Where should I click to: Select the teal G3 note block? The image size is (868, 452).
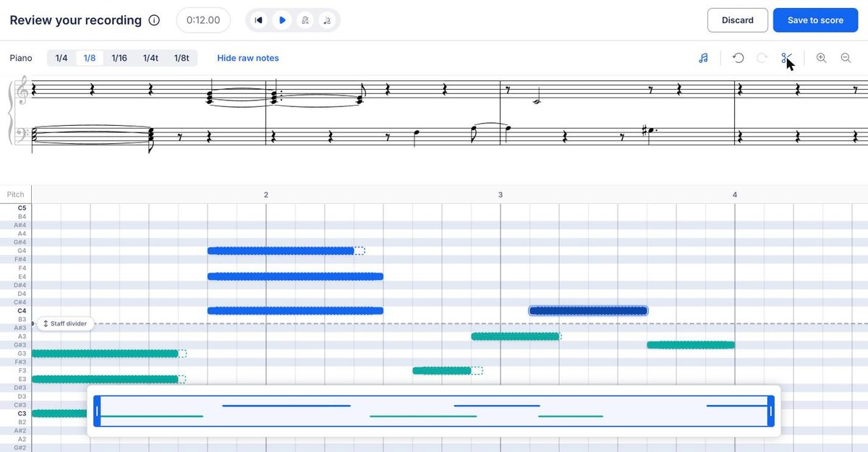click(x=105, y=354)
